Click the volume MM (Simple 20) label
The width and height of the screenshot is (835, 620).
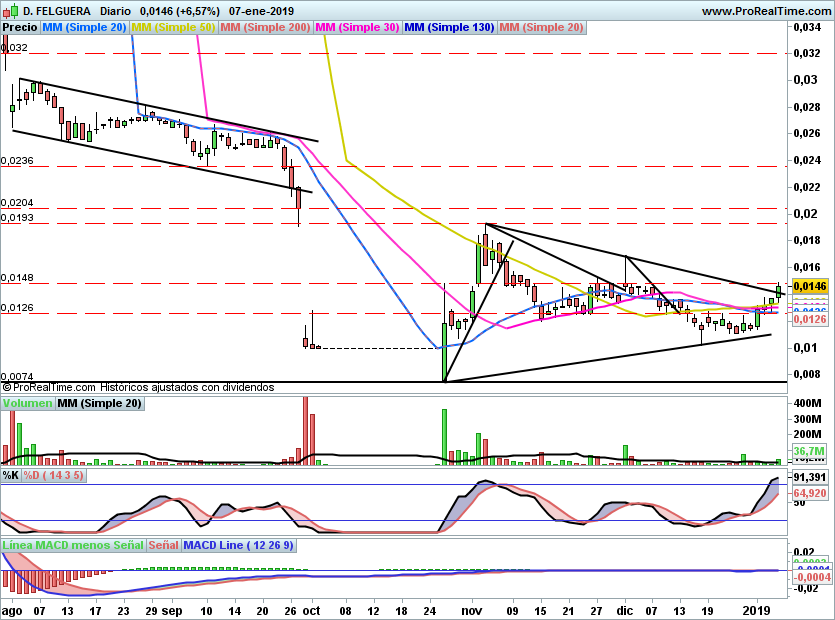(x=99, y=403)
